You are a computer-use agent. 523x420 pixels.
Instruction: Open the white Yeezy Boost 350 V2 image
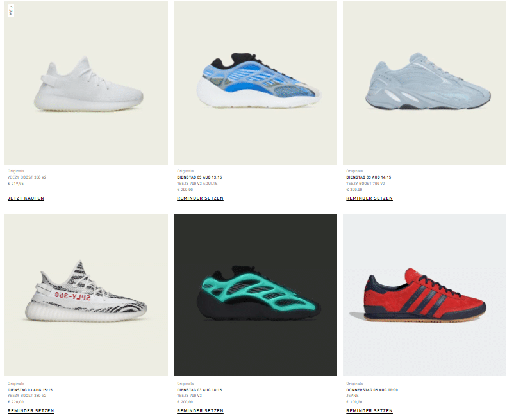tap(86, 83)
